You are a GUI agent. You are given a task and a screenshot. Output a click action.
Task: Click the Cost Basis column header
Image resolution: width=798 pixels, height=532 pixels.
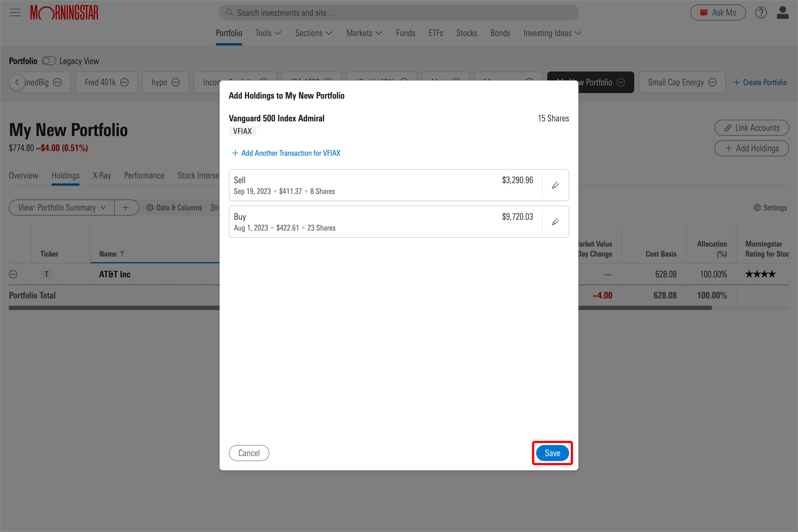coord(661,254)
